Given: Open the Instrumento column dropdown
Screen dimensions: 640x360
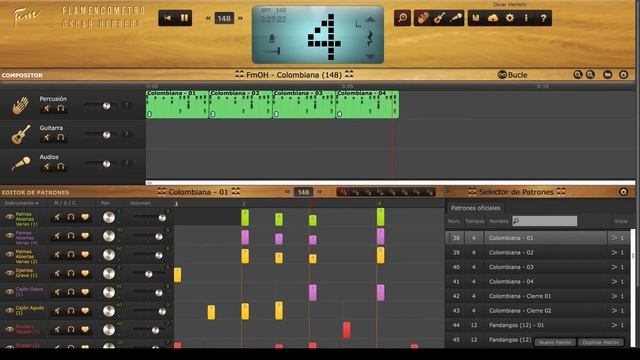Looking at the screenshot, I should [x=21, y=203].
